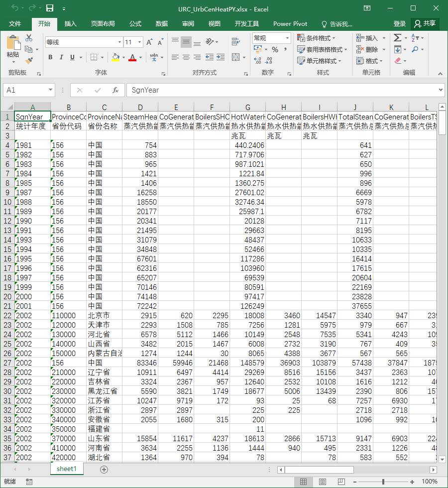Toggle Italic formatting
The height and width of the screenshot is (488, 448).
coord(61,57)
